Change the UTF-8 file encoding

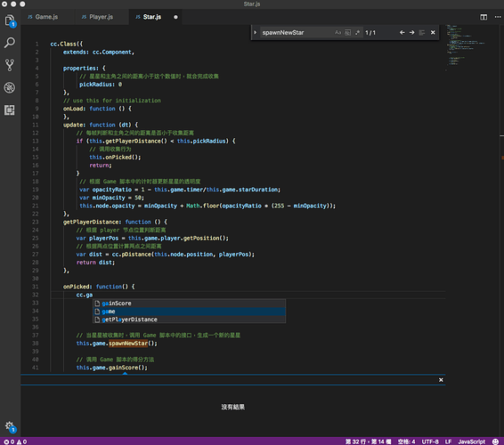tap(430, 441)
